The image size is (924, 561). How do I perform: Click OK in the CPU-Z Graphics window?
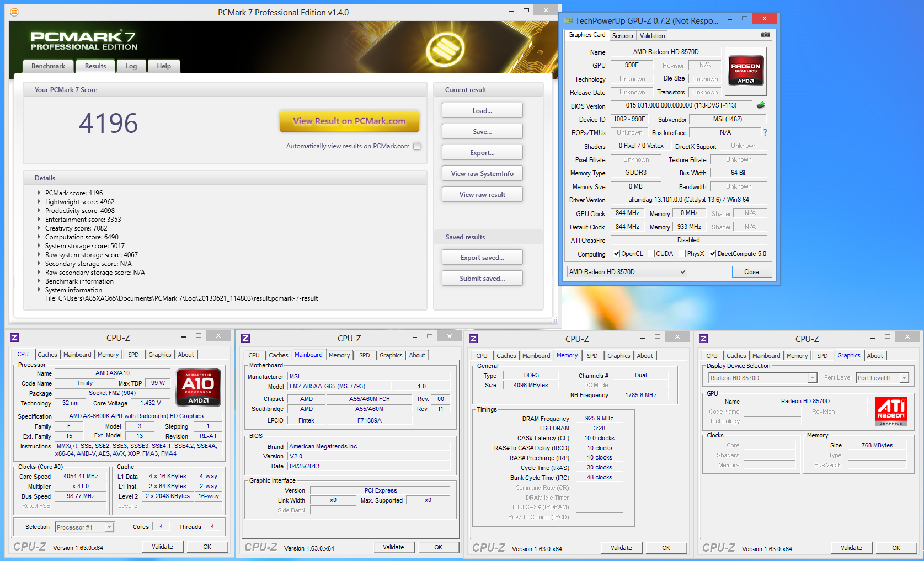pos(896,548)
